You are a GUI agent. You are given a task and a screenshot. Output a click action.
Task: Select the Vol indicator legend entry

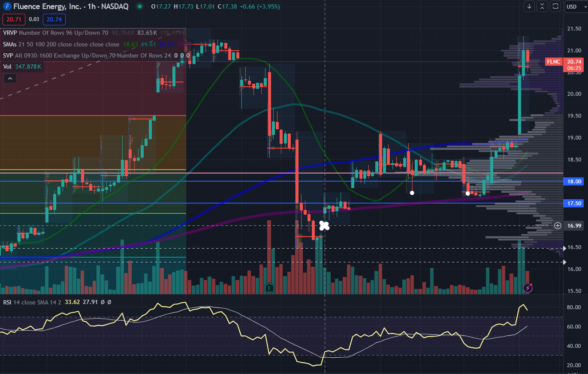pos(7,67)
